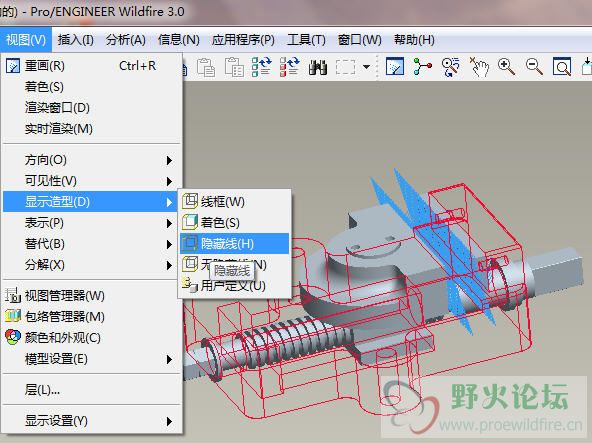Expand the 显示设置(Y) submenu
The image size is (592, 443).
click(x=92, y=421)
